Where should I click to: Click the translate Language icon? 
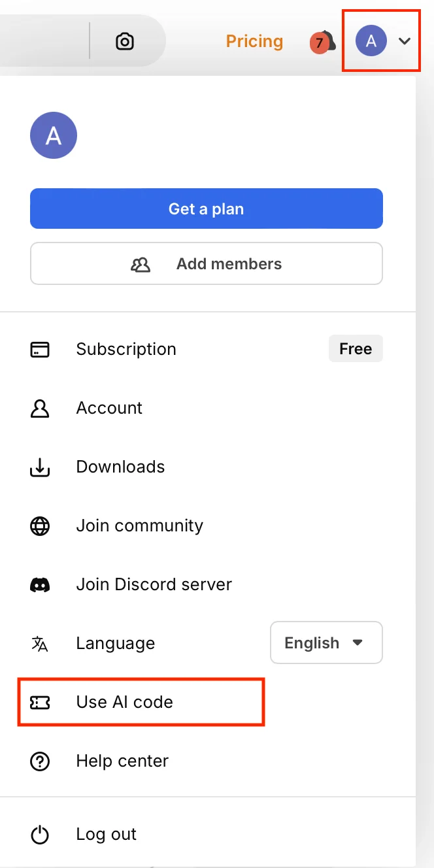(x=40, y=644)
